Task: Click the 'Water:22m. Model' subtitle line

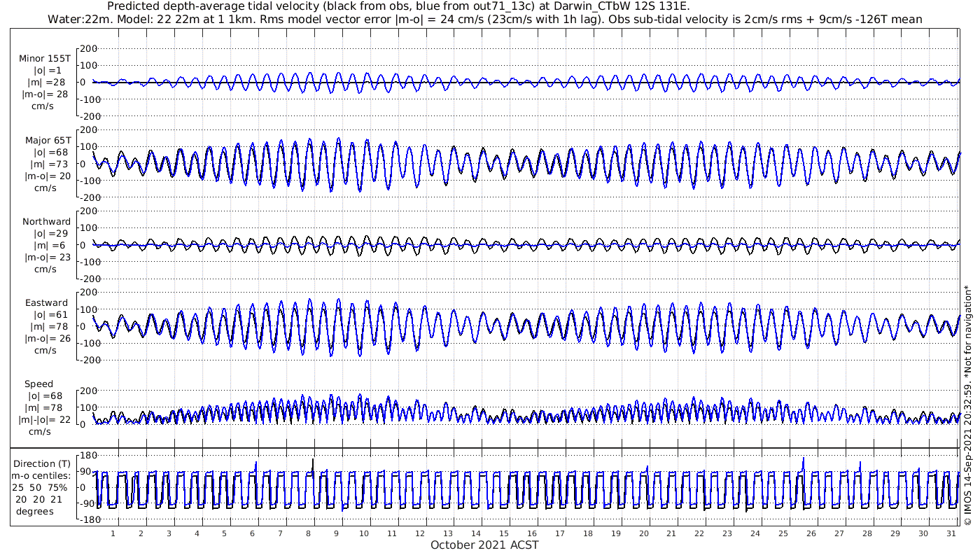Action: tap(484, 19)
